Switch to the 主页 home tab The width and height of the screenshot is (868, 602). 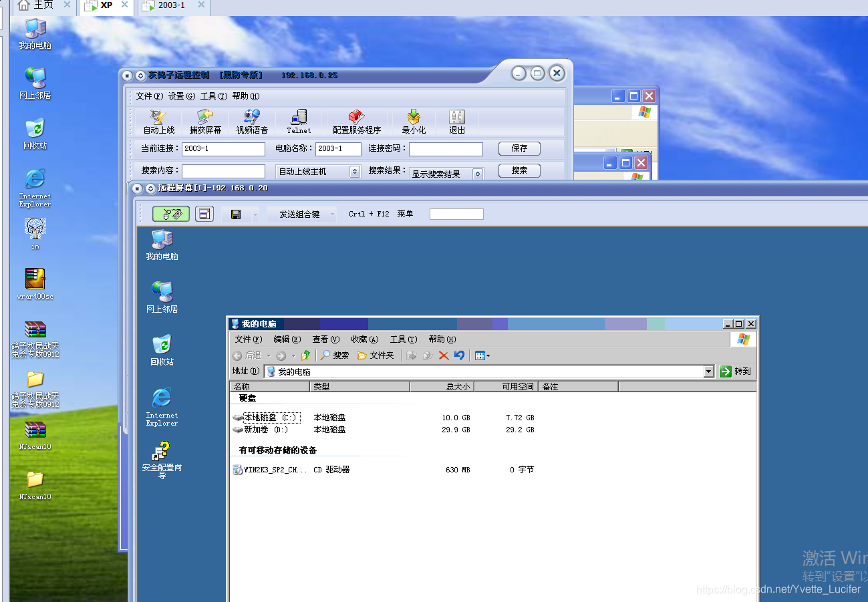tap(44, 5)
